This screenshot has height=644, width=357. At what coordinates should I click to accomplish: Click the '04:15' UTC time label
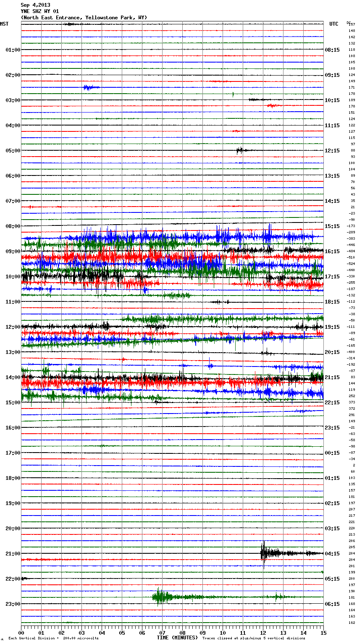(332, 554)
